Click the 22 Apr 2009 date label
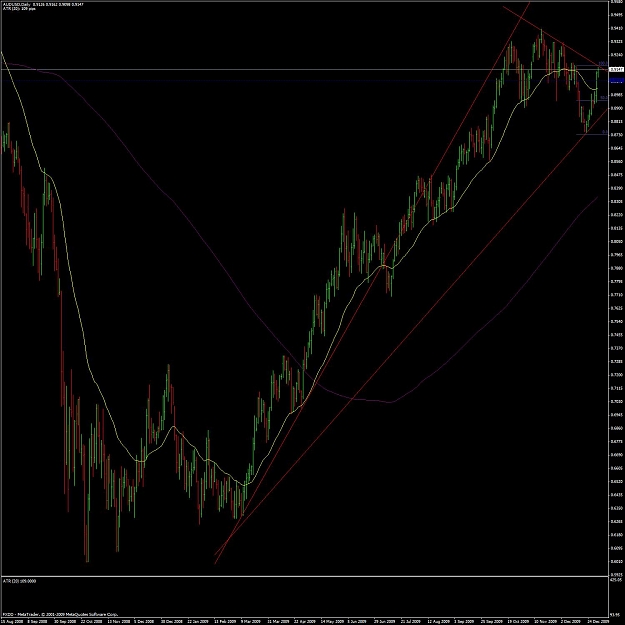 coord(305,621)
